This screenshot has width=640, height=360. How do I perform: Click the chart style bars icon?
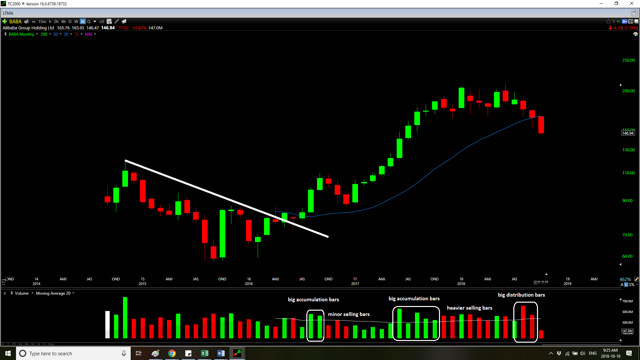point(102,21)
